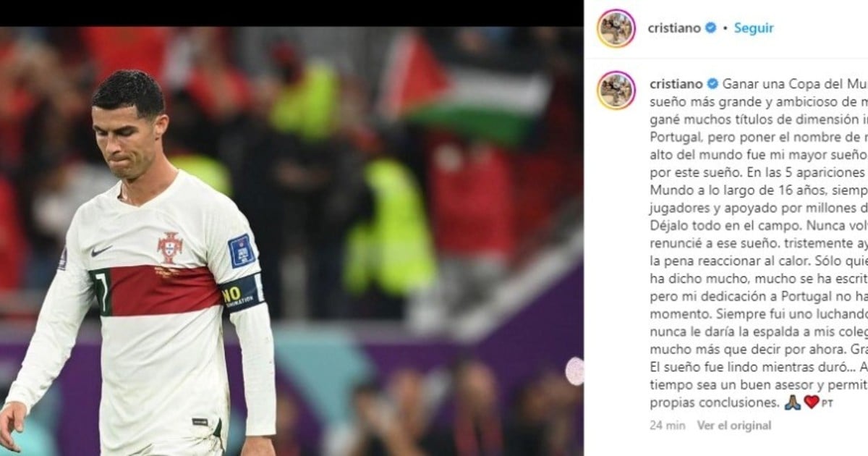Open the cristiano username starting the caption
Viewport: 868px width, 456px height.
coord(676,84)
